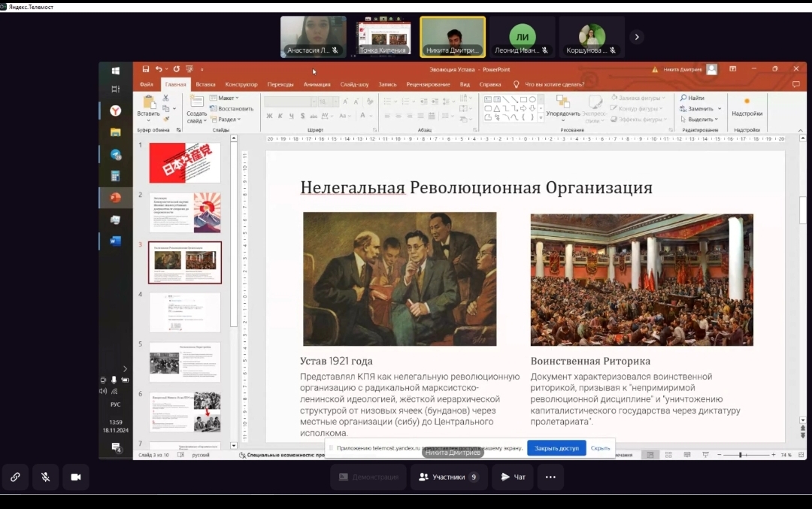Undo the last action in PowerPoint

(x=159, y=69)
